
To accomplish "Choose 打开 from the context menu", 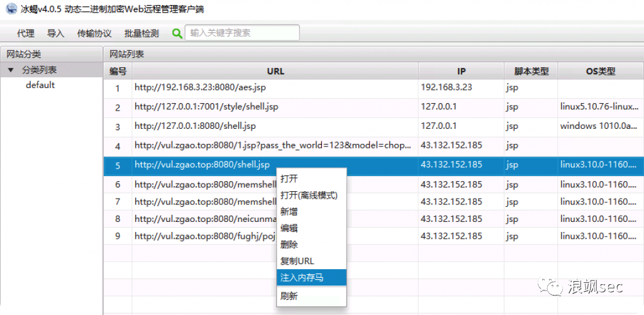I will click(x=311, y=179).
